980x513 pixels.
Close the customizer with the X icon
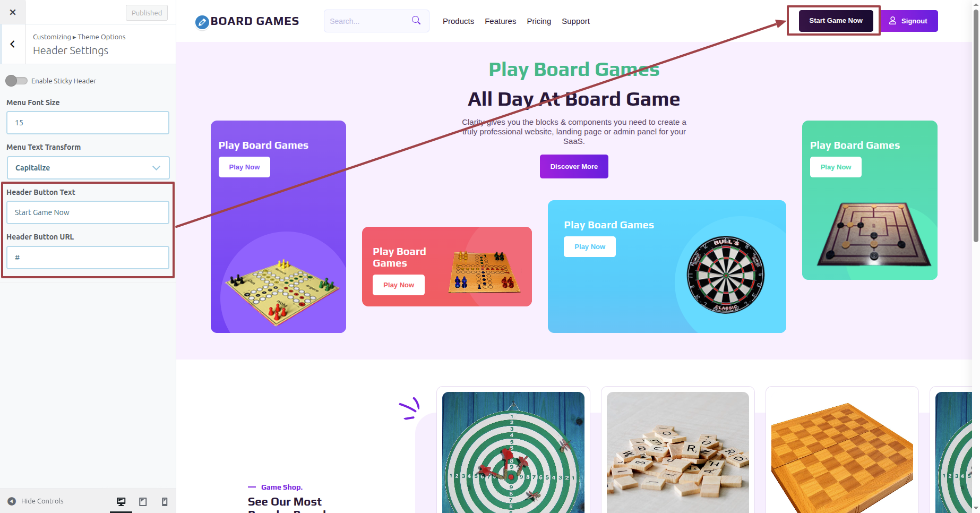tap(13, 12)
